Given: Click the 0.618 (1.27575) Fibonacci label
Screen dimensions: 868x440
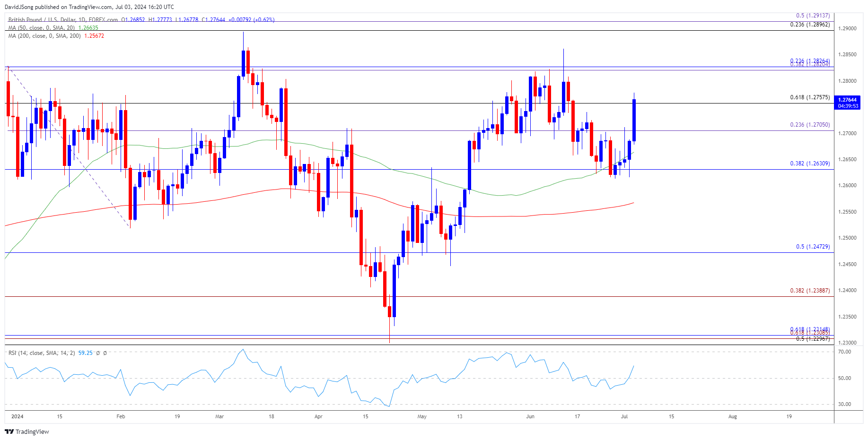Looking at the screenshot, I should [810, 97].
